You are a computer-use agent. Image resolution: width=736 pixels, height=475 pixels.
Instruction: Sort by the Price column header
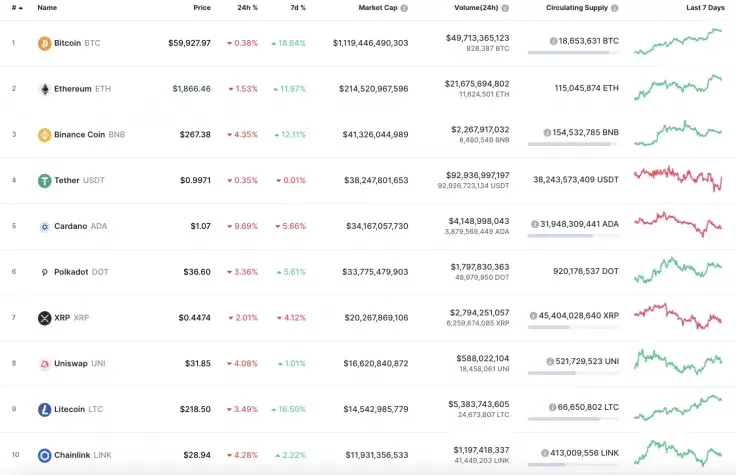(202, 8)
